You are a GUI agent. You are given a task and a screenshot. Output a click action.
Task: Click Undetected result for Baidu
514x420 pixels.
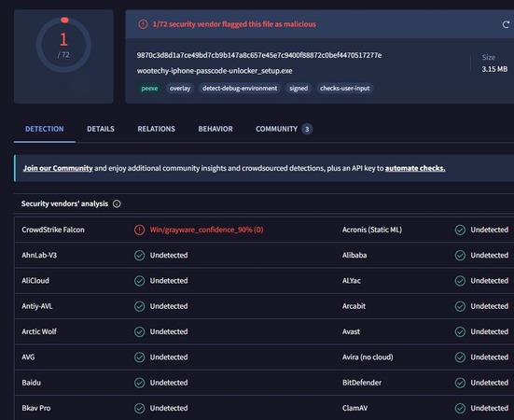[x=169, y=383]
